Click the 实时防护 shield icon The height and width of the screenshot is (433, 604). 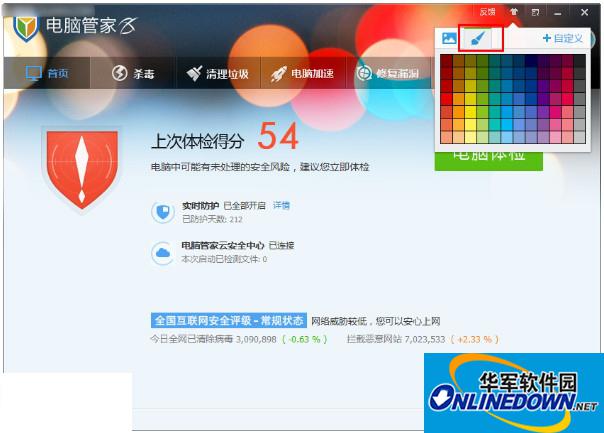(x=161, y=211)
